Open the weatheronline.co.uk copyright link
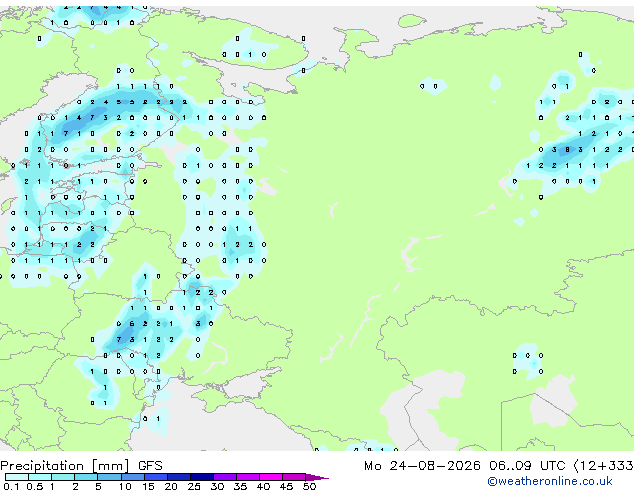Image resolution: width=634 pixels, height=490 pixels. coord(550,481)
